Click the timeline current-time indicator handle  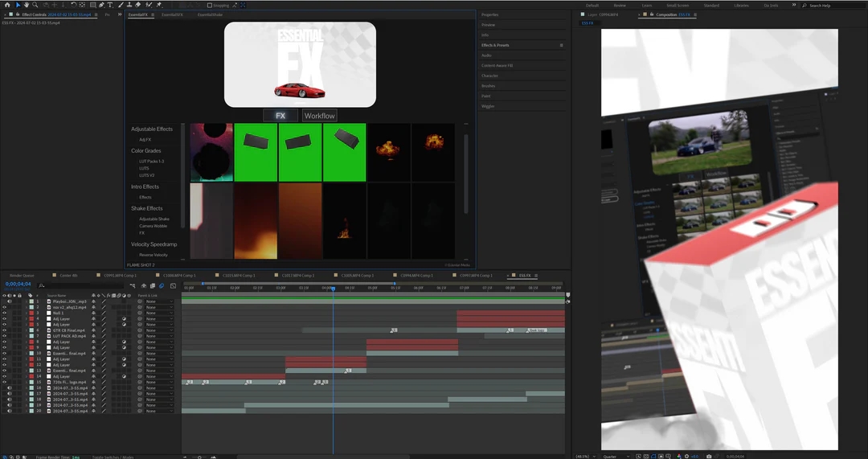[x=333, y=289]
